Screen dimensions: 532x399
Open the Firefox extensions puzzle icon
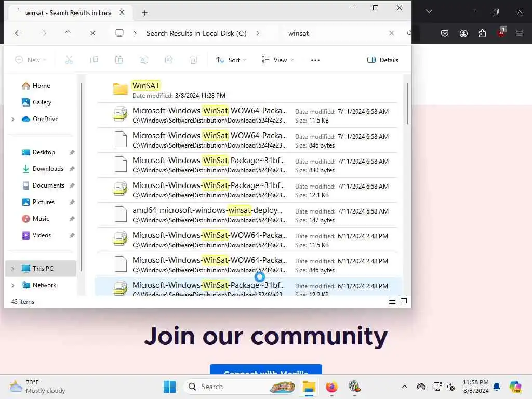click(482, 33)
